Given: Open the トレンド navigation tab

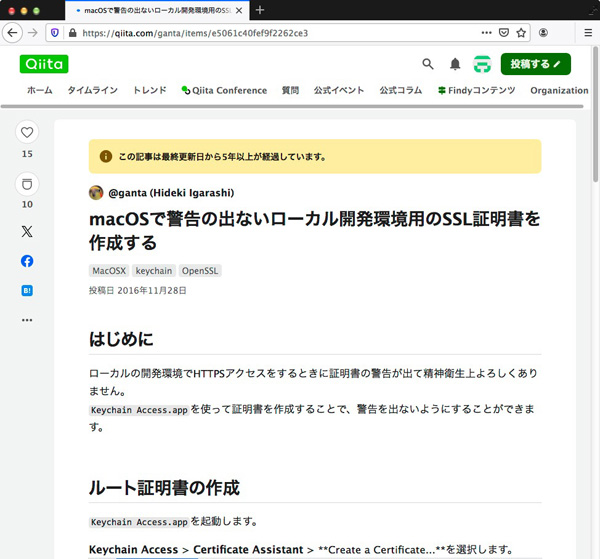Looking at the screenshot, I should click(150, 90).
